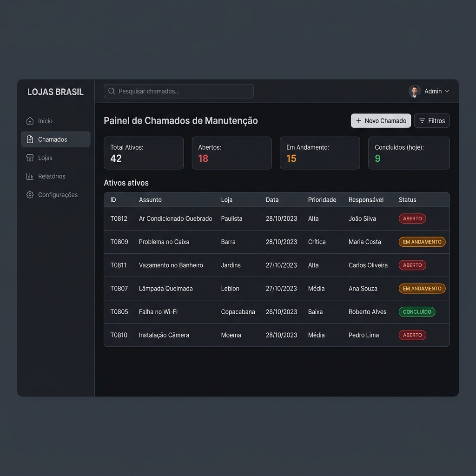The image size is (476, 476).
Task: Click the Início home icon
Action: [x=30, y=121]
